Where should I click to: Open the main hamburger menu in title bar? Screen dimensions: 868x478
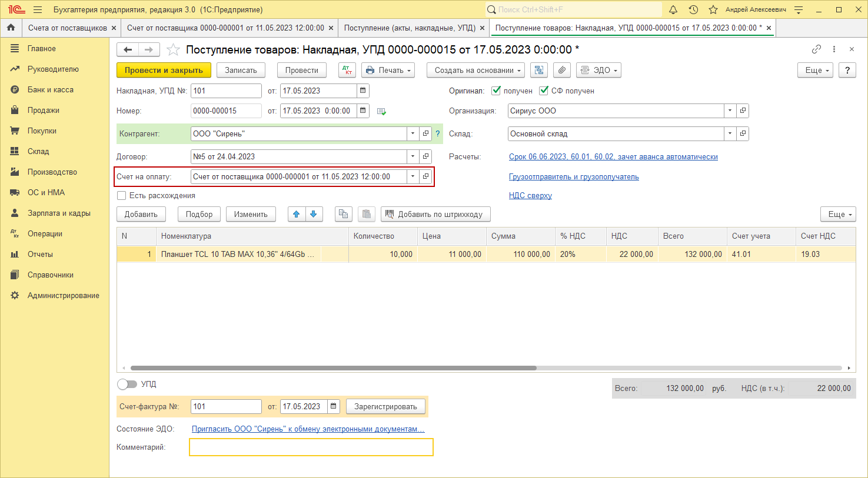pos(38,9)
